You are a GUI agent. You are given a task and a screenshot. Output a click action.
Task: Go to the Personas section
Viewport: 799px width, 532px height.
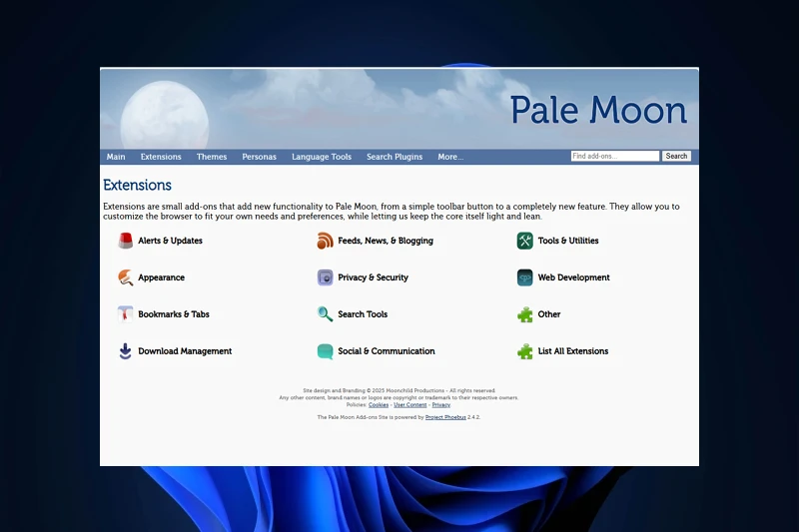259,157
